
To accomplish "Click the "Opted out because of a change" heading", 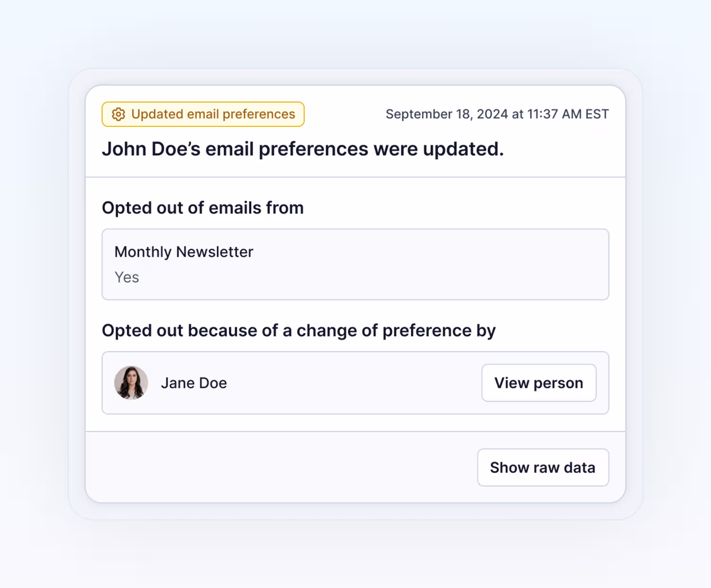I will point(299,331).
